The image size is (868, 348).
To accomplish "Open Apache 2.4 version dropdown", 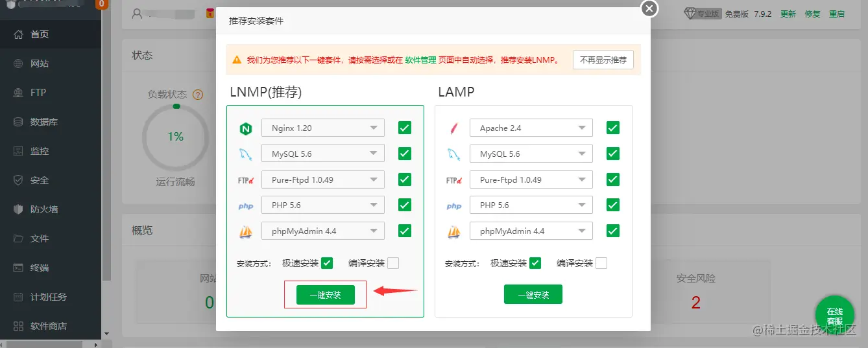I will click(x=531, y=128).
